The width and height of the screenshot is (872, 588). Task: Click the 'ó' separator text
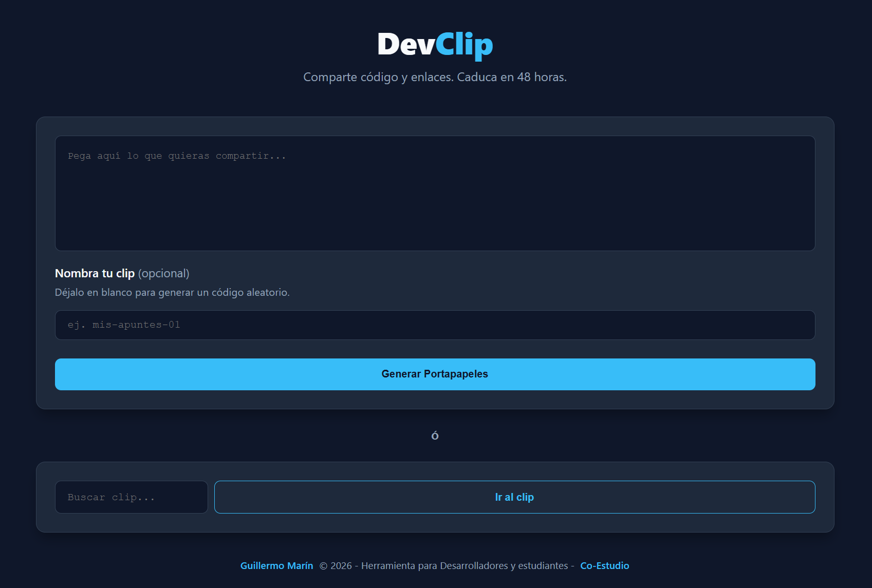point(435,435)
